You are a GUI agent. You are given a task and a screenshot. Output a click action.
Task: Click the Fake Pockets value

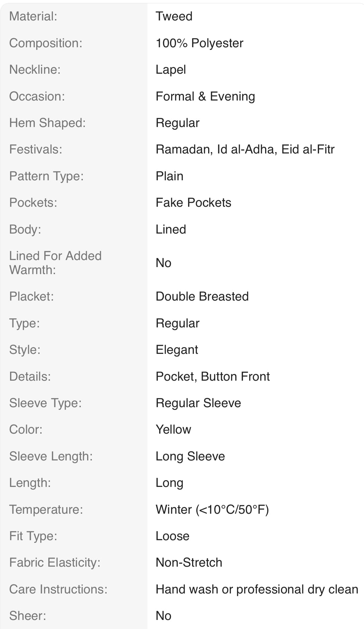coord(193,203)
